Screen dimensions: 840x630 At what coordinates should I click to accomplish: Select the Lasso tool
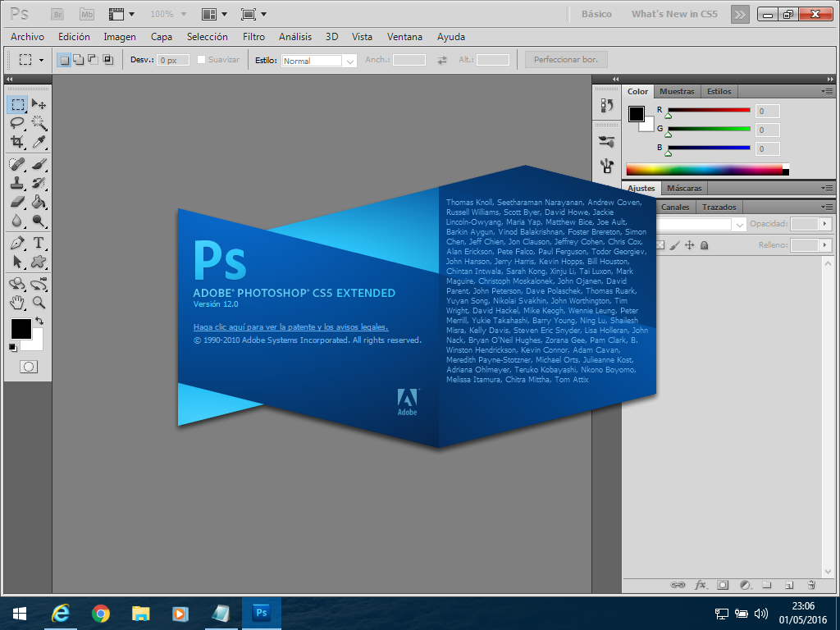pyautogui.click(x=17, y=123)
